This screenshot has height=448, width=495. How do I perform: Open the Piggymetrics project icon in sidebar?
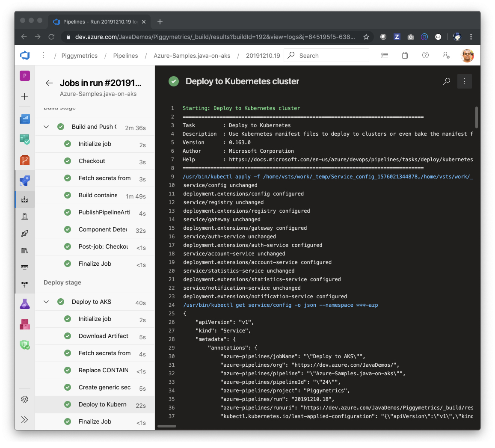point(25,76)
